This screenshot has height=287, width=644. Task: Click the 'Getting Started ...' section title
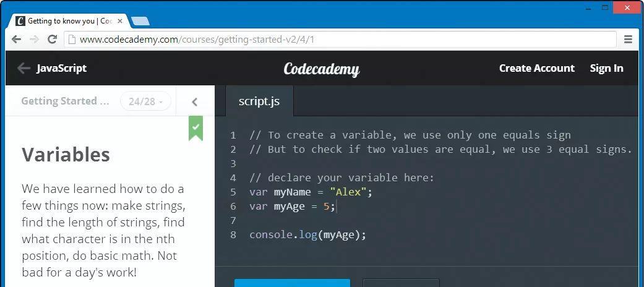tap(66, 101)
